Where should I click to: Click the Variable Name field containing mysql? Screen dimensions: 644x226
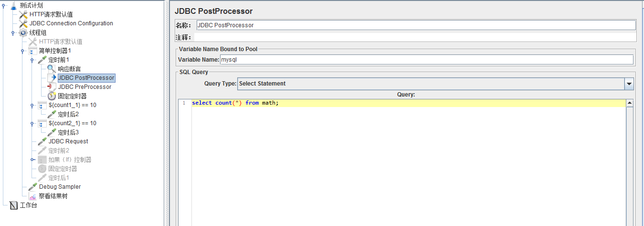pyautogui.click(x=426, y=60)
